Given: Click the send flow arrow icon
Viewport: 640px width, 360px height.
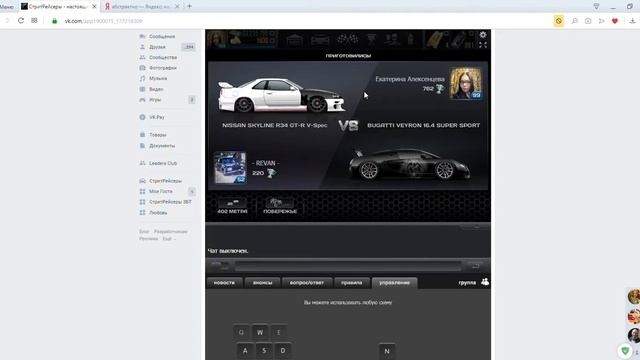Looking at the screenshot, I should click(602, 21).
